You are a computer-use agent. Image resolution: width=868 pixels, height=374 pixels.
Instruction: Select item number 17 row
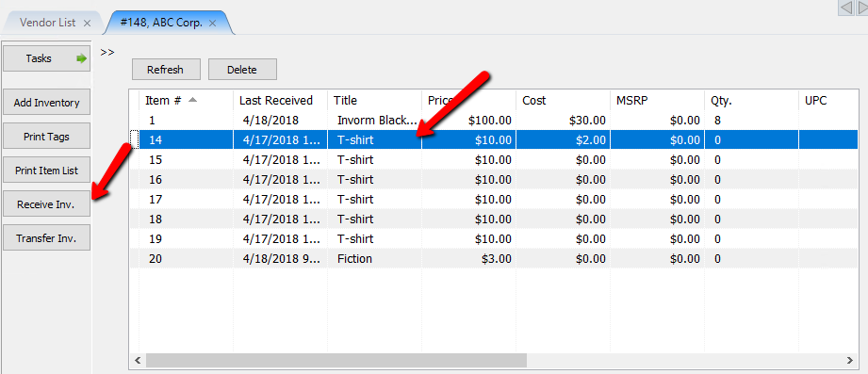(495, 200)
